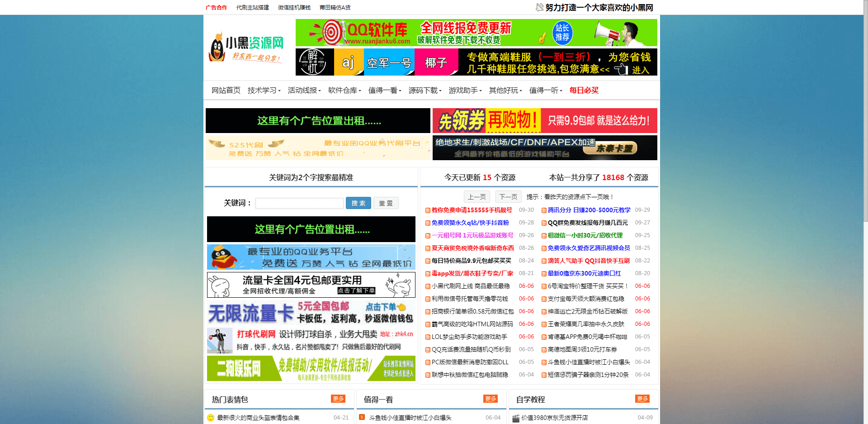Click the dart target icon in QQ软件库 banner
Viewport: 868px width, 424px height.
(x=330, y=33)
